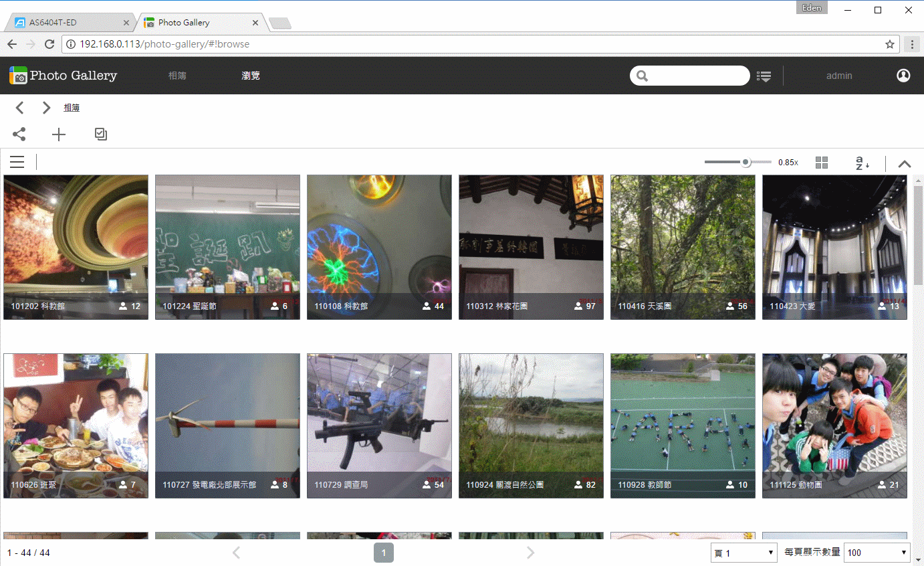Click the Eden profile button in title bar
924x566 pixels.
tap(812, 8)
